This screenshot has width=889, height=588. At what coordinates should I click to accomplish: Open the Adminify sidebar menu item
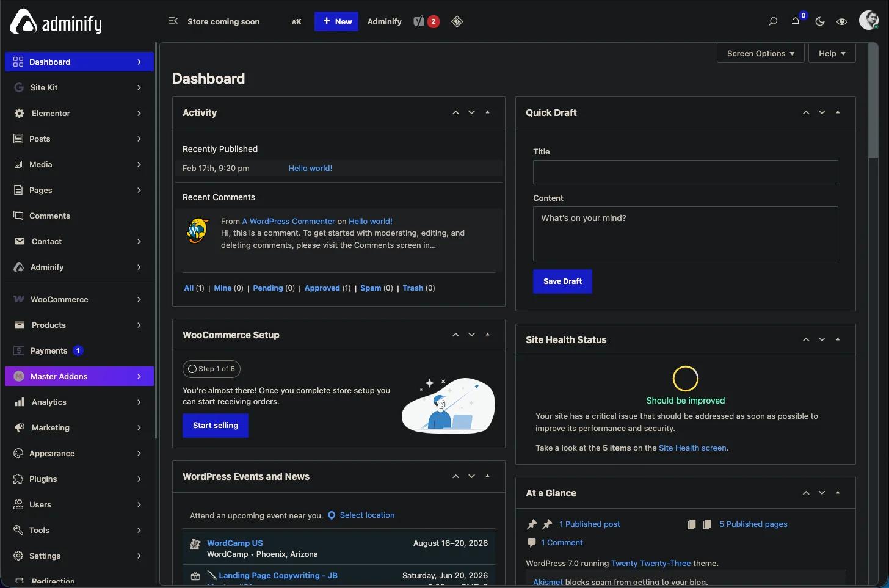pos(79,267)
